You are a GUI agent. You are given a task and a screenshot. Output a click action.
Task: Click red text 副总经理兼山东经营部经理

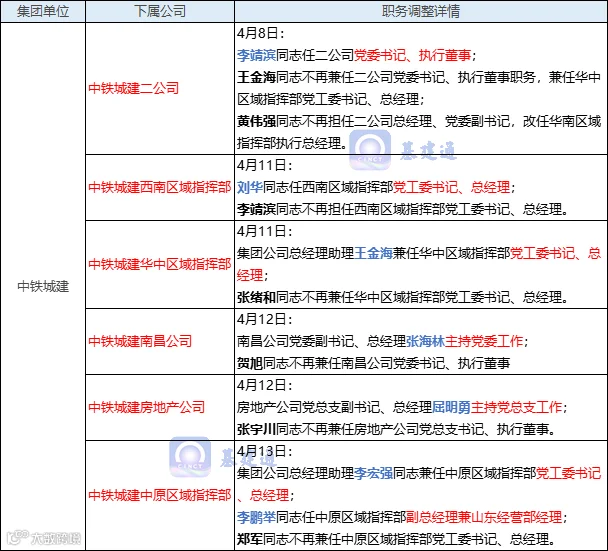(484, 517)
